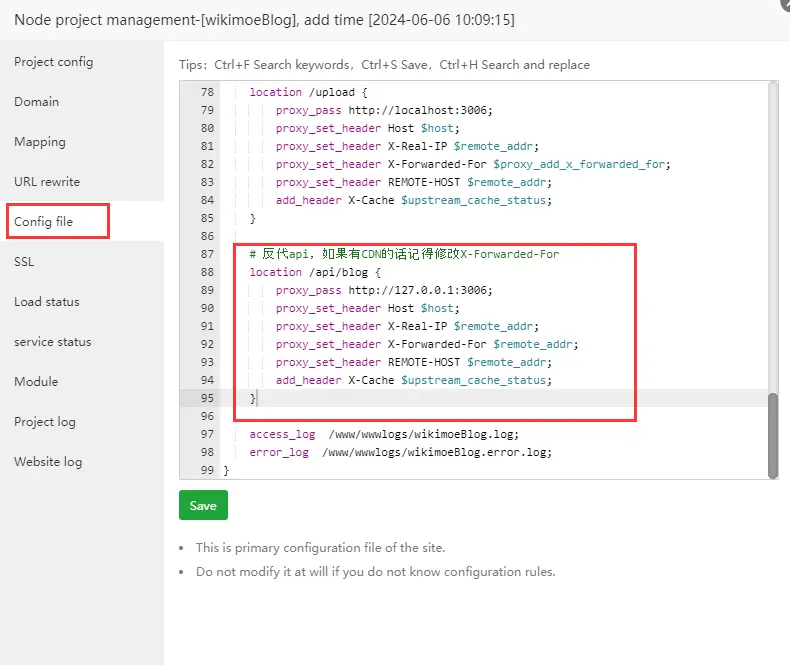
Task: Click the green Save button
Action: pos(203,506)
